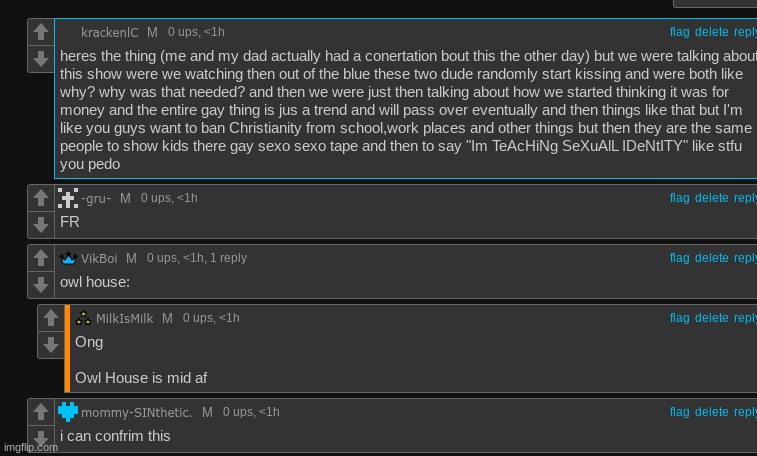Open MilkIsMilk's user profile
The width and height of the screenshot is (757, 456).
124,318
